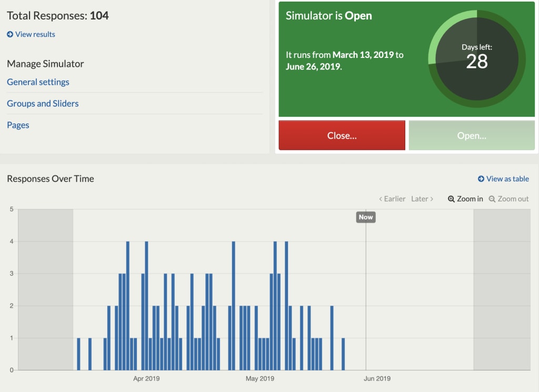
Task: Click the red Close... button
Action: (x=342, y=135)
